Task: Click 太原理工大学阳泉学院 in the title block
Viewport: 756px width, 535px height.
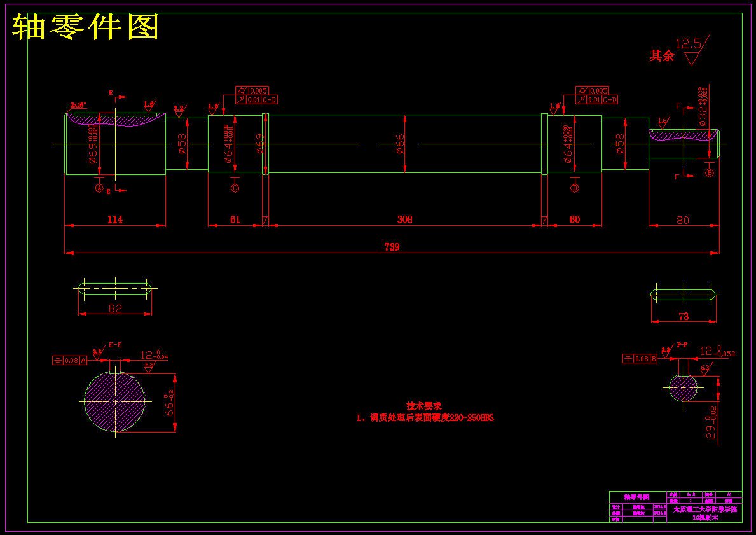Action: coord(705,510)
